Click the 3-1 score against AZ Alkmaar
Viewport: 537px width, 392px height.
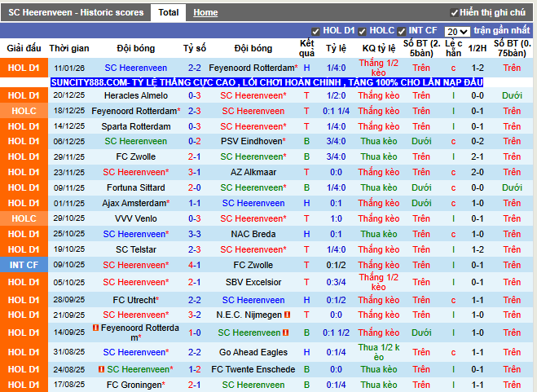point(194,172)
